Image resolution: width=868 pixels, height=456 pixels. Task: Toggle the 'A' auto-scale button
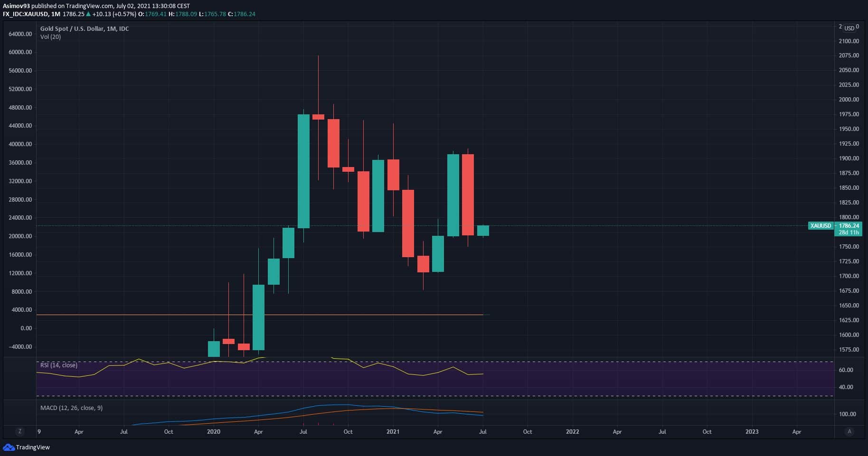tap(849, 431)
